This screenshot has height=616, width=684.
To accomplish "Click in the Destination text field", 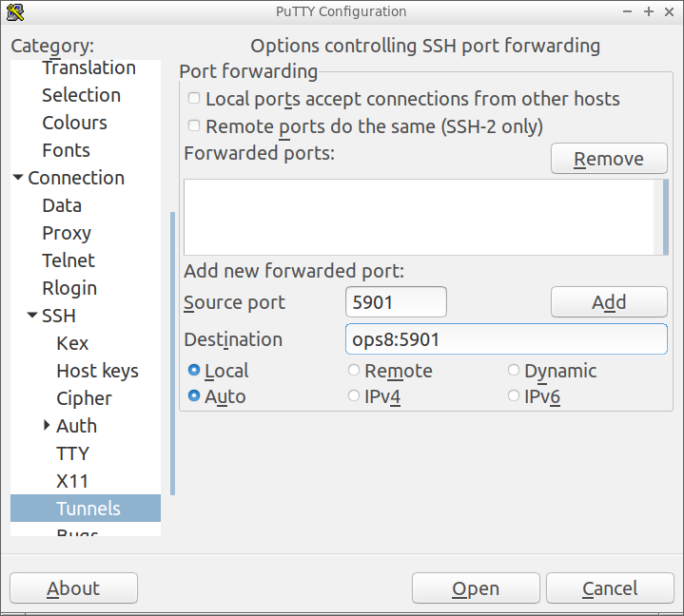I will coord(506,339).
